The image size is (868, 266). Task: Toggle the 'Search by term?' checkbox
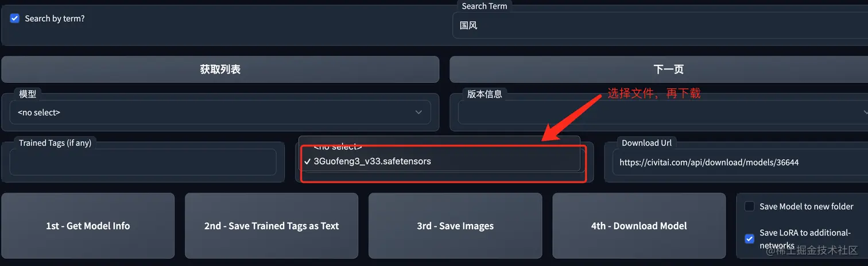tap(15, 18)
